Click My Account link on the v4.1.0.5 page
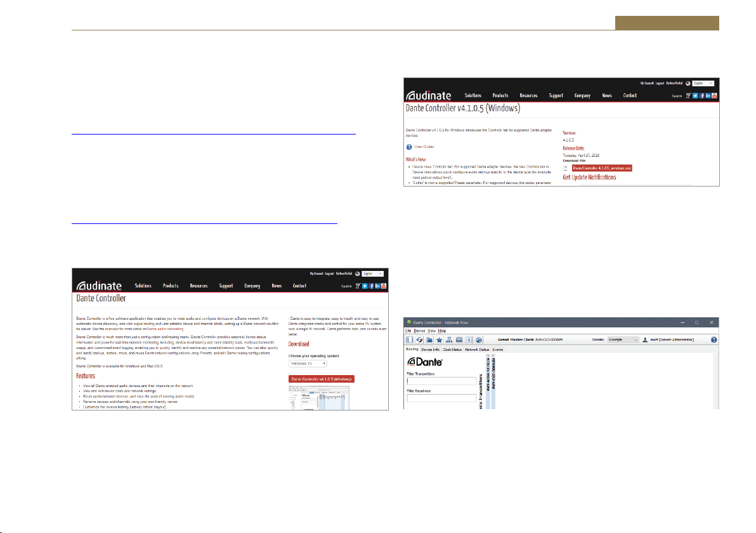Viewport: 756px width, 533px height. 647,84
